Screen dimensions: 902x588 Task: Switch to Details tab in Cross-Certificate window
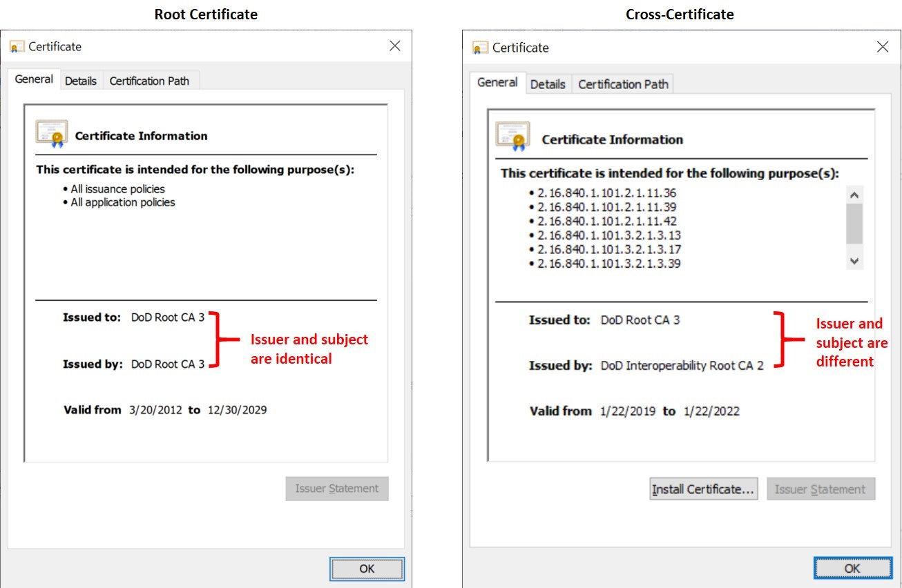548,84
